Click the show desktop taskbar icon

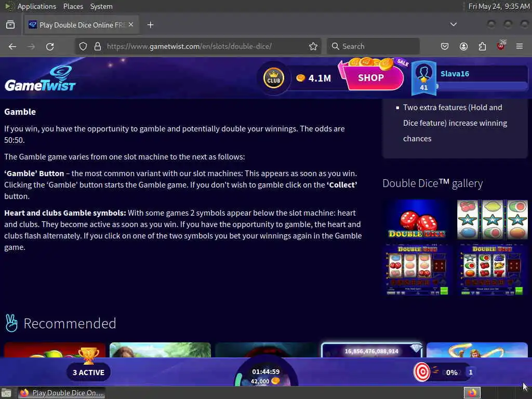[x=6, y=393]
